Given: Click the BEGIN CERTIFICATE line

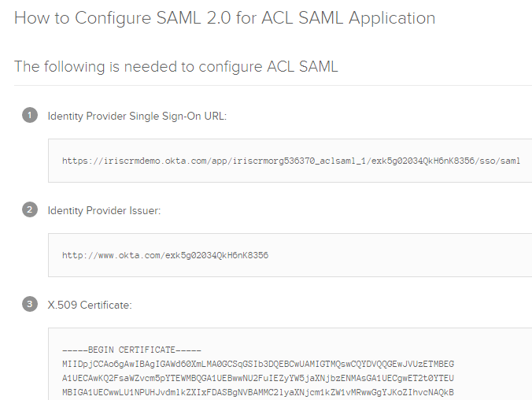Looking at the screenshot, I should coord(131,350).
